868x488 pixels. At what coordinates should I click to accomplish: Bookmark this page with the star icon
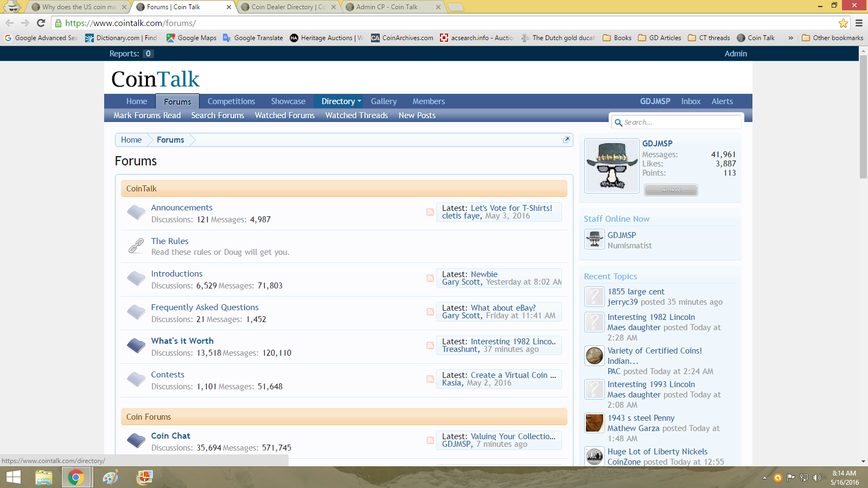click(x=843, y=23)
